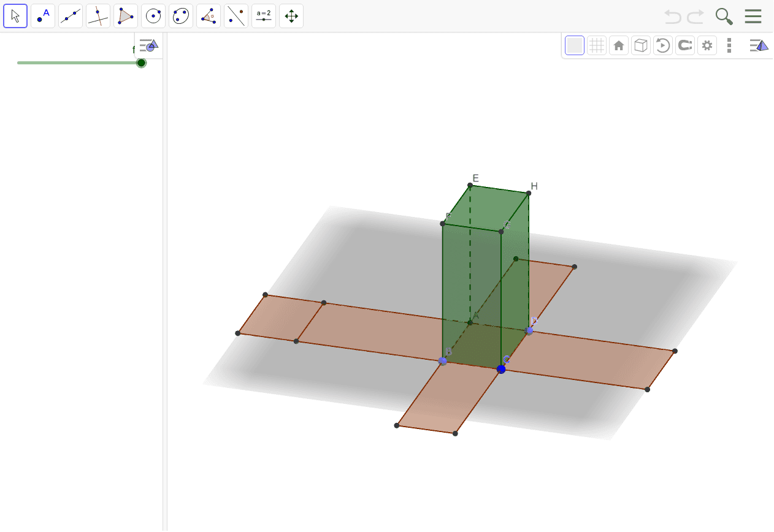Viewport: 774px width, 532px height.
Task: Toggle the 3D axes box view
Action: [640, 45]
